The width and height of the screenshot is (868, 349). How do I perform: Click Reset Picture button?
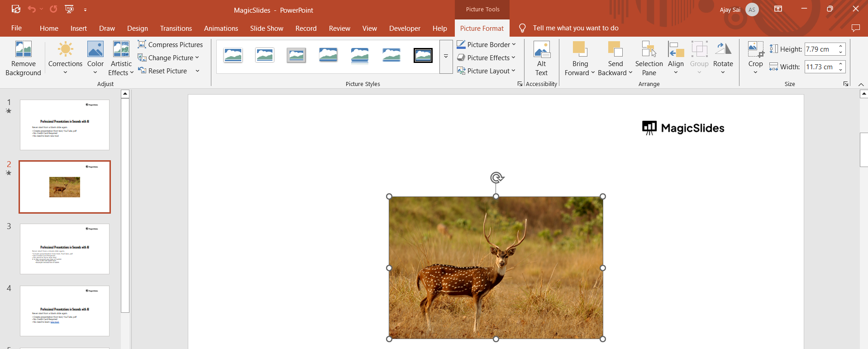pos(163,71)
